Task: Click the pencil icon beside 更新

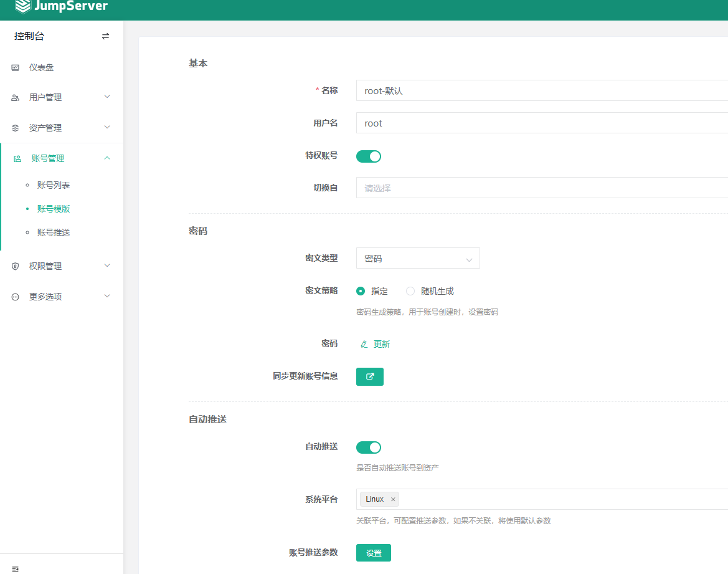Action: point(364,345)
